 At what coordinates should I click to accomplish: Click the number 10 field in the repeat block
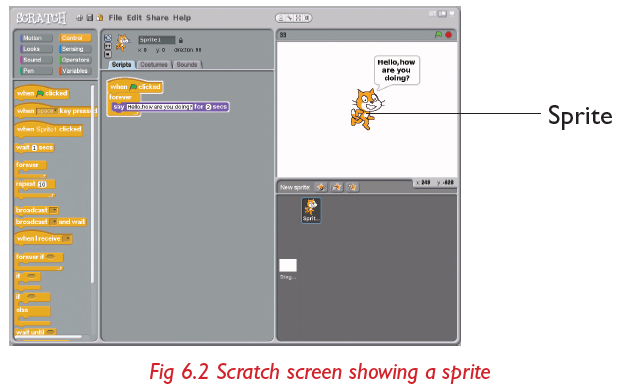42,184
